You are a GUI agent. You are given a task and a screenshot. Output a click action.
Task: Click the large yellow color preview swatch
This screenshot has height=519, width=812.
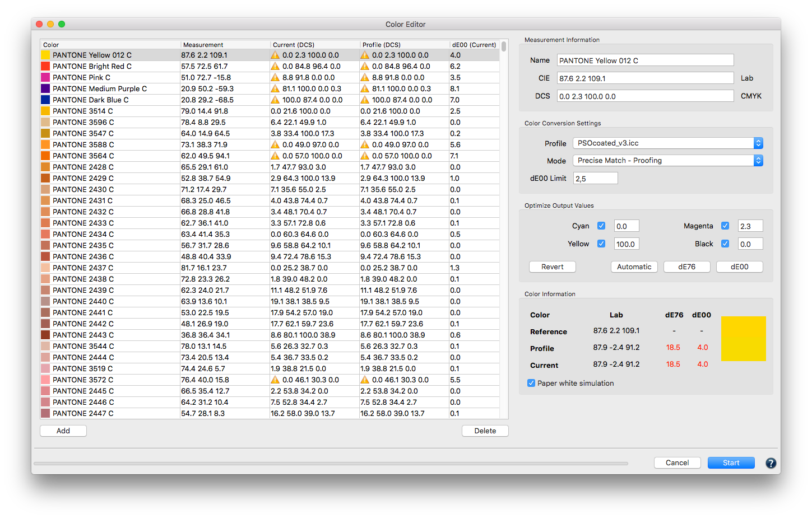coord(744,339)
